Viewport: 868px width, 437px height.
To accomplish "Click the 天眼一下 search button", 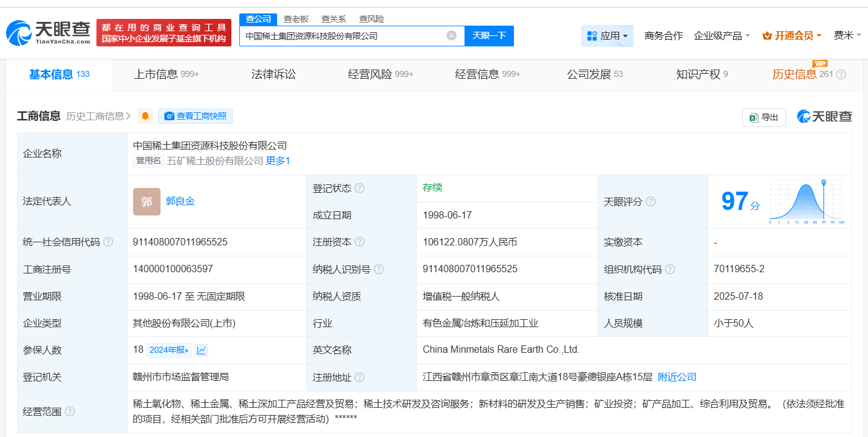I will [x=489, y=35].
